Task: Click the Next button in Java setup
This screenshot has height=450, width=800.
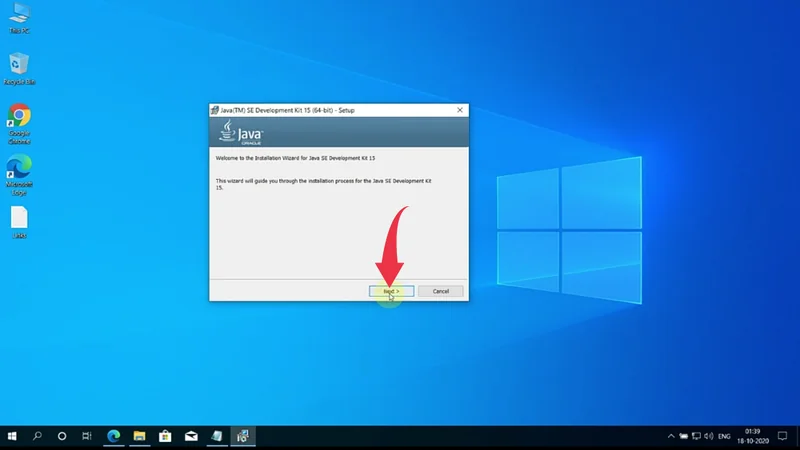Action: 391,291
